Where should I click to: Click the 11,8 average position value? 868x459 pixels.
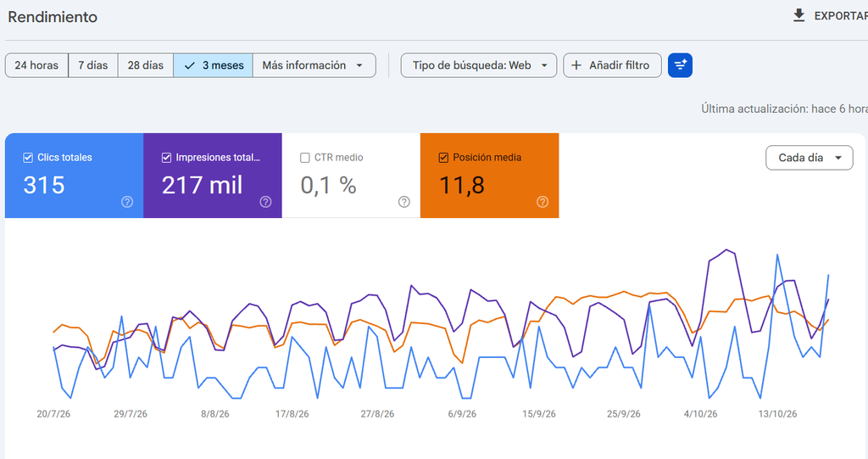(x=462, y=185)
